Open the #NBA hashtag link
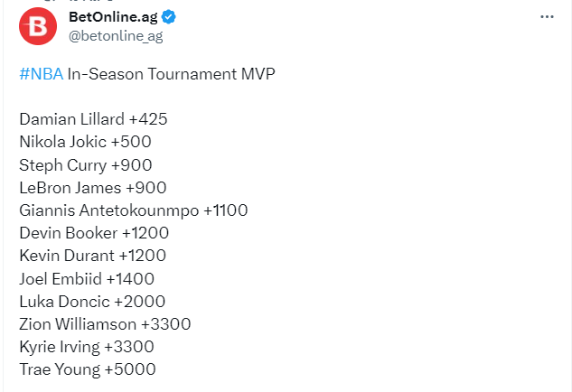This screenshot has height=392, width=572. pos(41,73)
